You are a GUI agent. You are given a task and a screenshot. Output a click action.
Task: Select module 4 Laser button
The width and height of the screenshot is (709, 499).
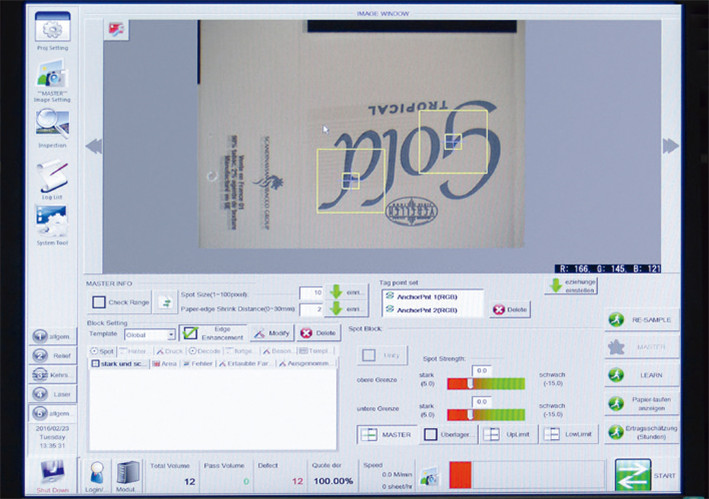point(52,394)
